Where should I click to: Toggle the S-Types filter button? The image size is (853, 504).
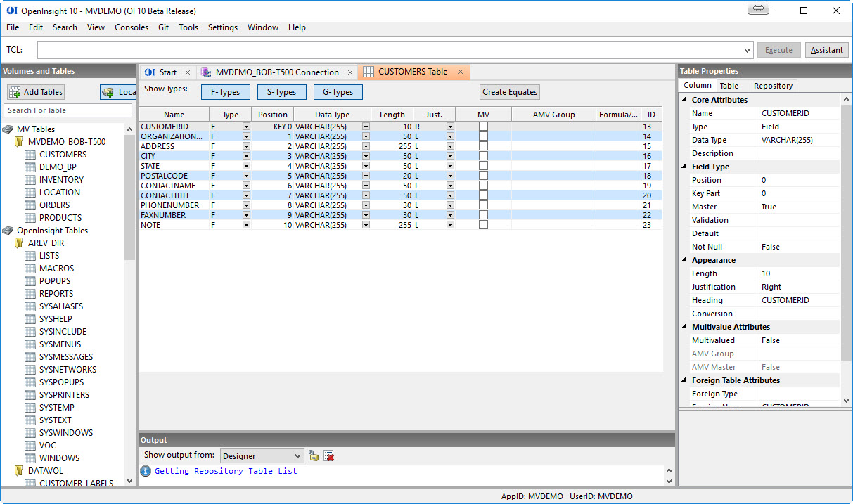tap(281, 92)
